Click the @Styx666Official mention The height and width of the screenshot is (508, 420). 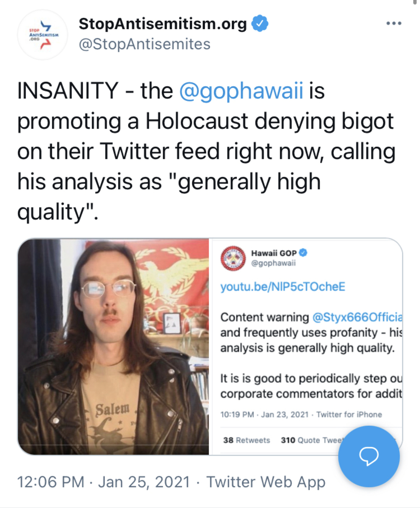357,317
